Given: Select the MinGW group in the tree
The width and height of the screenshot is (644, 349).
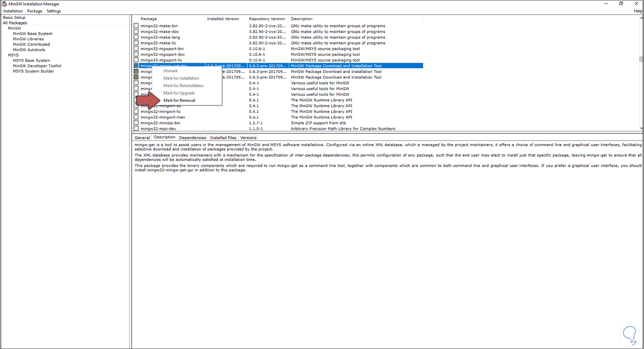Looking at the screenshot, I should [x=14, y=28].
